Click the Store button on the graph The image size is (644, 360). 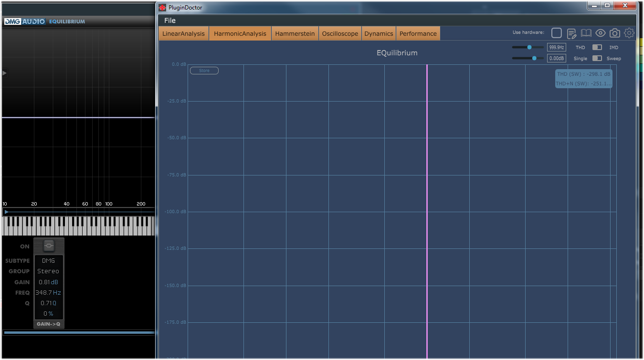(x=204, y=71)
